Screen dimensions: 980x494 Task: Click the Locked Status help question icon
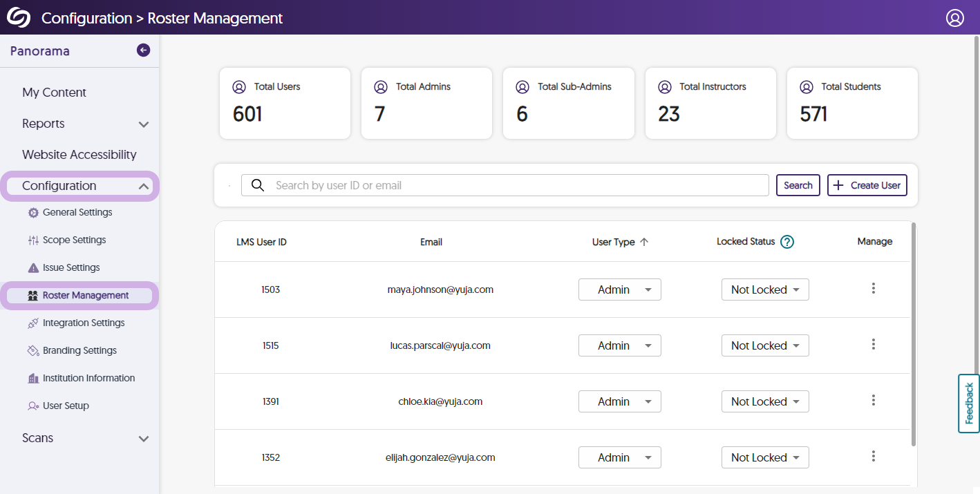click(786, 242)
